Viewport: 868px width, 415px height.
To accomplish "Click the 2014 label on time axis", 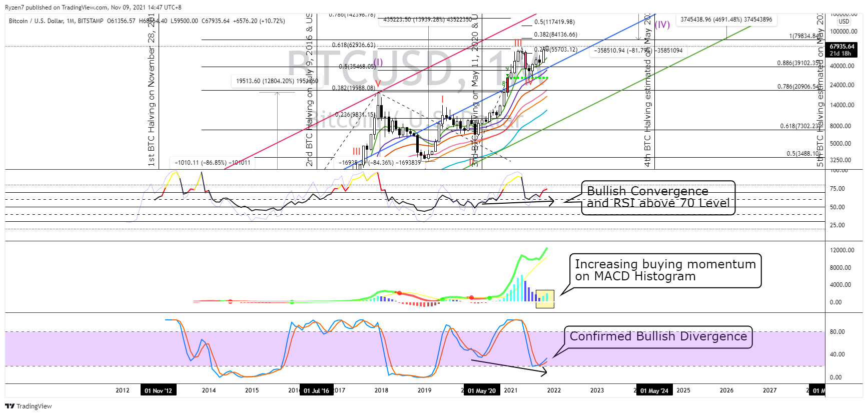I will pyautogui.click(x=209, y=390).
